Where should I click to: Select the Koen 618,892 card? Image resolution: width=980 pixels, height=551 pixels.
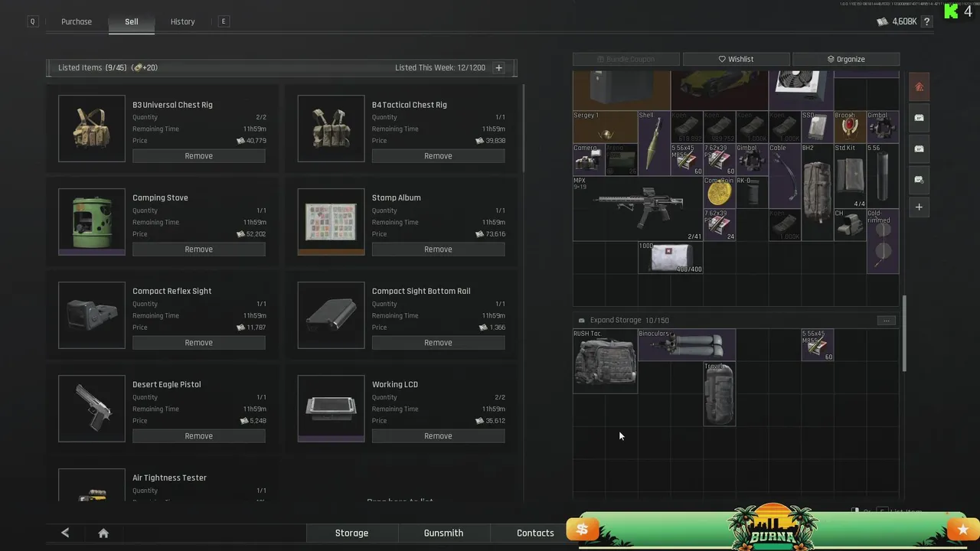point(687,126)
